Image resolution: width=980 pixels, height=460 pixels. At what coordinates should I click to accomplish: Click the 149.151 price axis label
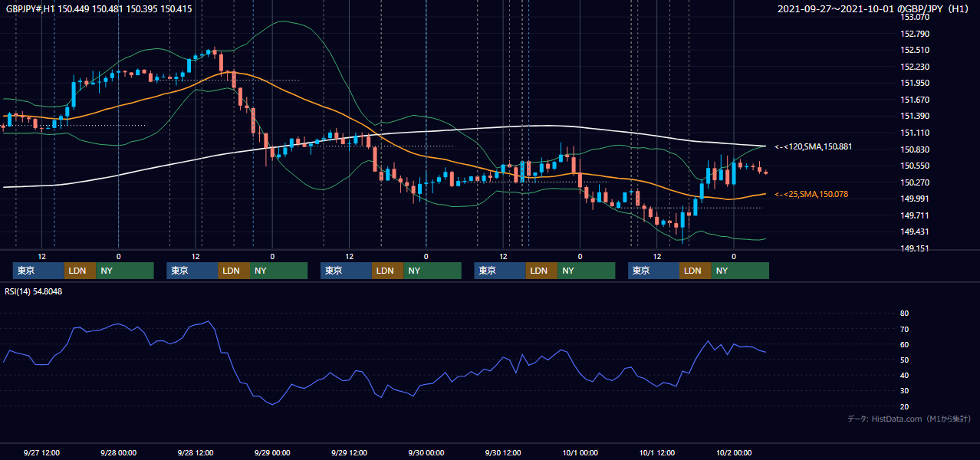coord(915,248)
